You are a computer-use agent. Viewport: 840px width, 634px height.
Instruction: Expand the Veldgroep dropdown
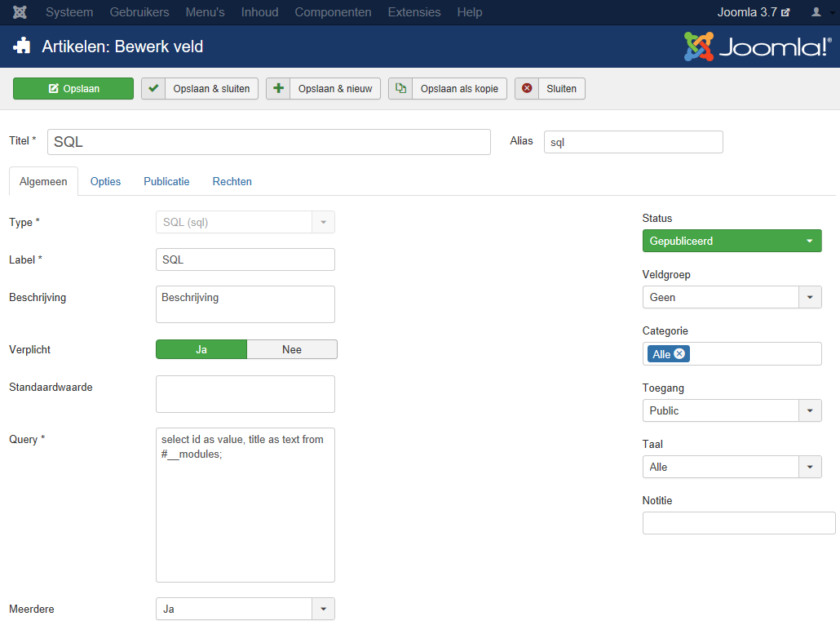[732, 298]
